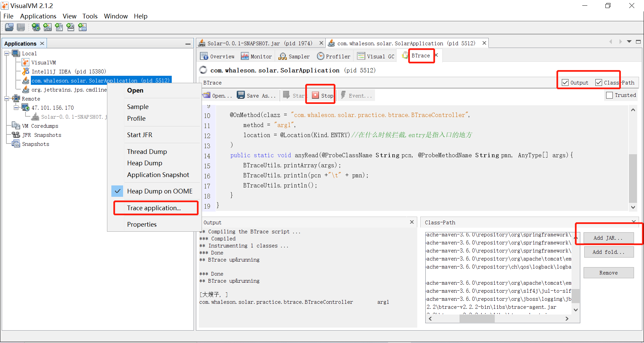This screenshot has height=343, width=644.
Task: Click the Add JMX Connection toolbar icon
Action: (47, 27)
